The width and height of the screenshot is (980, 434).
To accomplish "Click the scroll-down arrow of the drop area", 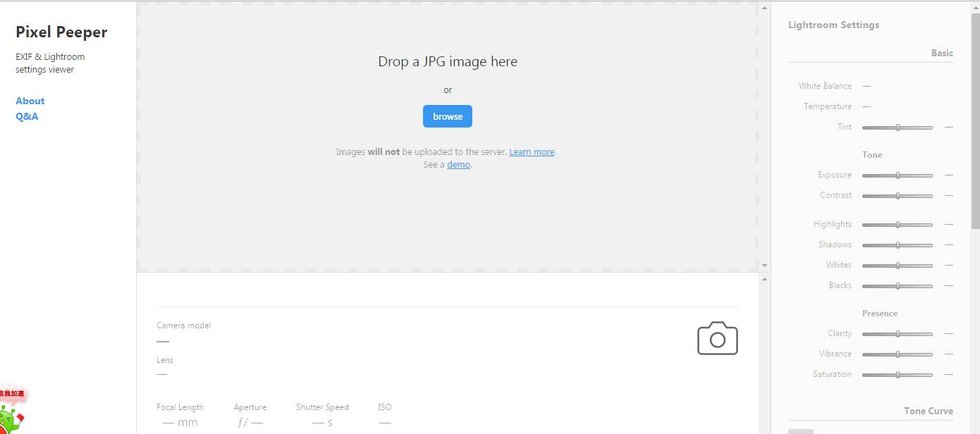I will 764,266.
